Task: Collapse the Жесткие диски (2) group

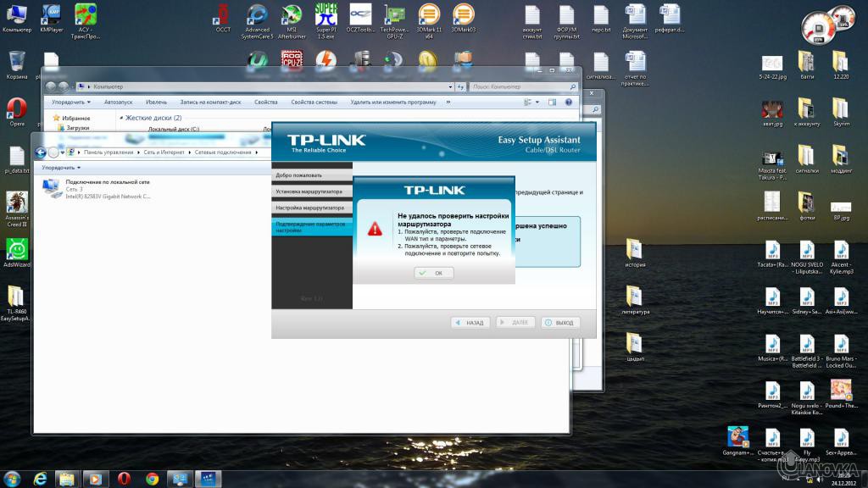Action: (x=121, y=118)
